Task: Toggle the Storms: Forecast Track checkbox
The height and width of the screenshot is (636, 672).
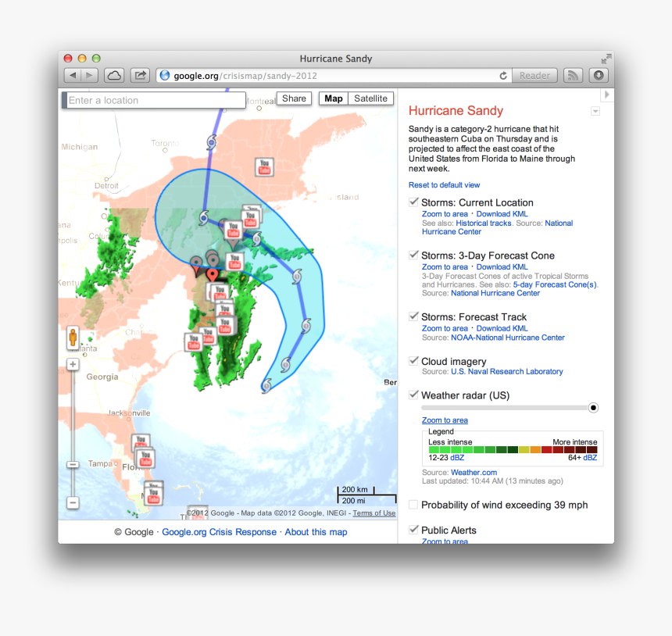Action: [x=413, y=316]
